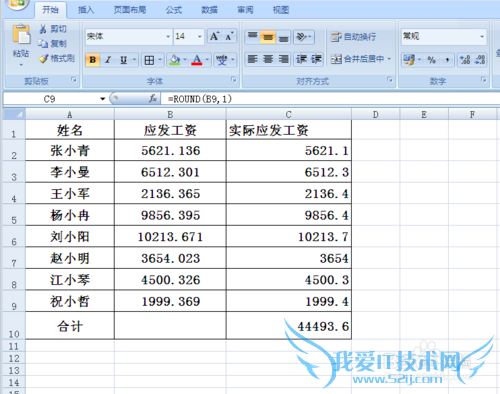The width and height of the screenshot is (500, 394).
Task: Set middle vertical alignment
Action: point(268,37)
